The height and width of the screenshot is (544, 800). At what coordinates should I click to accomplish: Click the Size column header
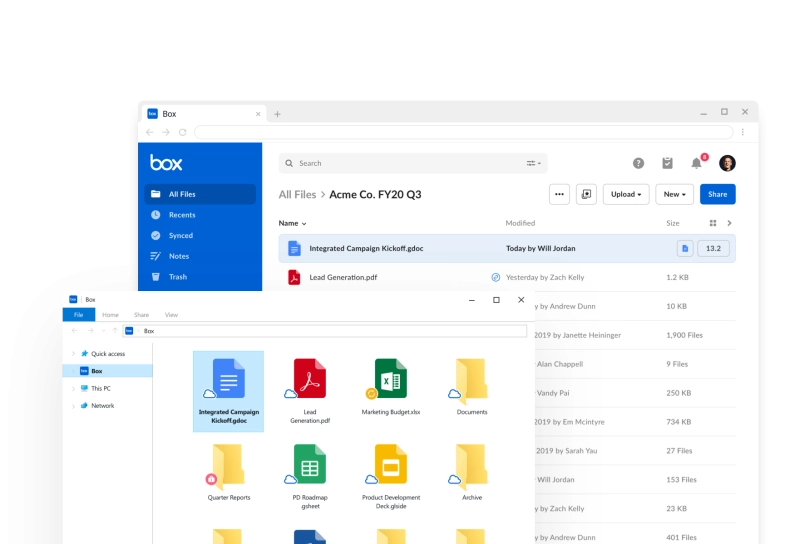672,223
